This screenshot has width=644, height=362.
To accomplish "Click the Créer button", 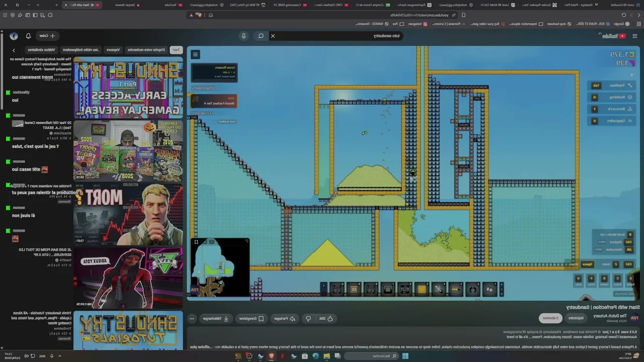I will click(48, 36).
